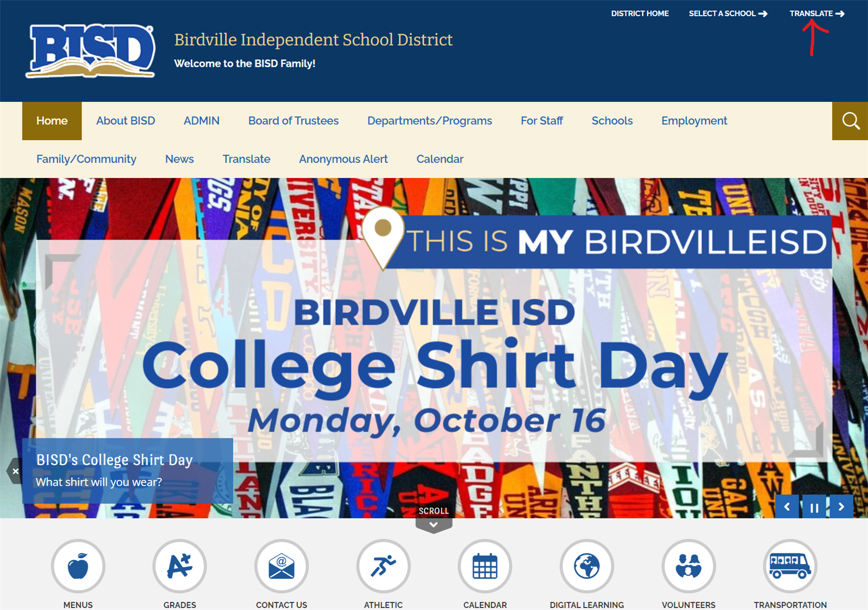This screenshot has height=610, width=868.
Task: Click the GRADES label text
Action: 180,605
